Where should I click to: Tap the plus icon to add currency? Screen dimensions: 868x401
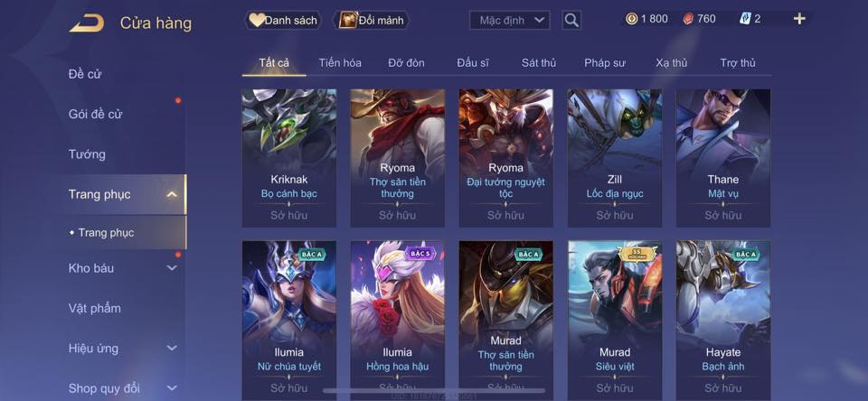[799, 19]
